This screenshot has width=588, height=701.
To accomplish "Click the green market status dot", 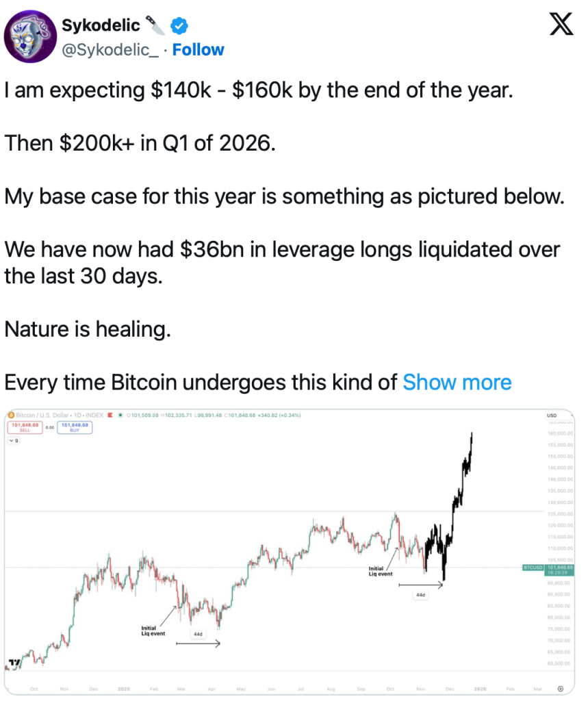I will click(x=120, y=416).
